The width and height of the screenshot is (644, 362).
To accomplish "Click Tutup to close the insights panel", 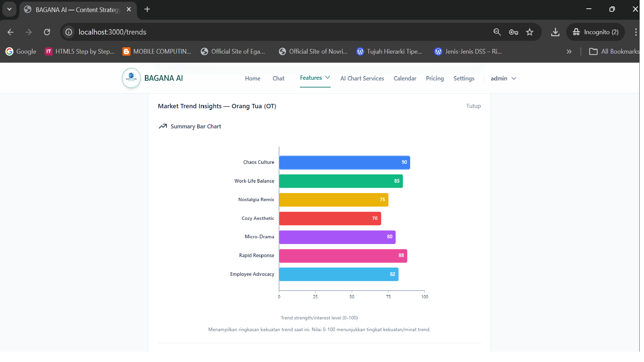I will [x=473, y=106].
